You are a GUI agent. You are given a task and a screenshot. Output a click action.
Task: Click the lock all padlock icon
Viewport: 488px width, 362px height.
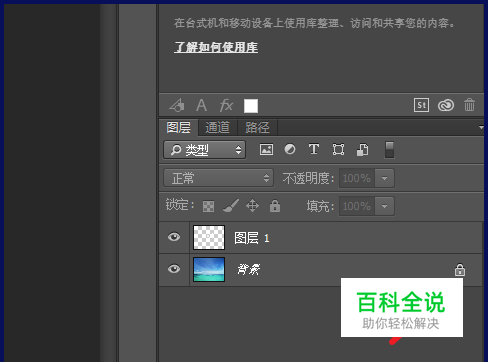point(275,206)
